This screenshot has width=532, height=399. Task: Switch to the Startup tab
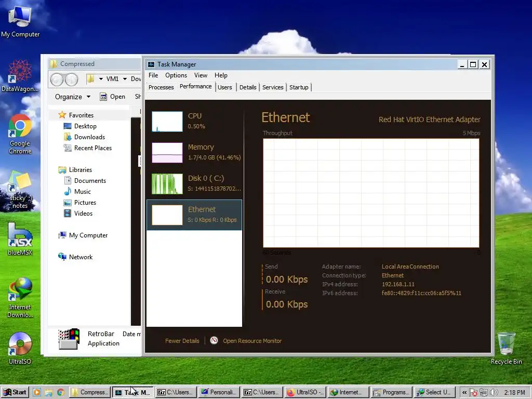[x=299, y=87]
